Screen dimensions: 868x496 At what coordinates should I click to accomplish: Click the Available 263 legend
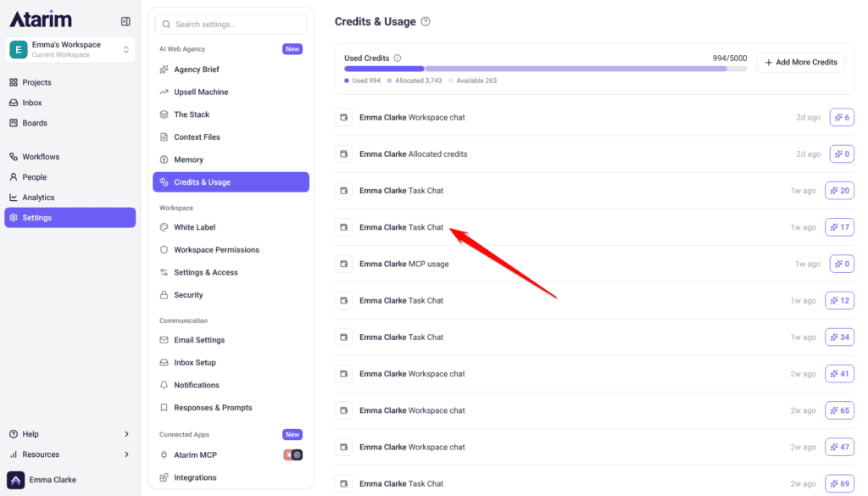473,81
